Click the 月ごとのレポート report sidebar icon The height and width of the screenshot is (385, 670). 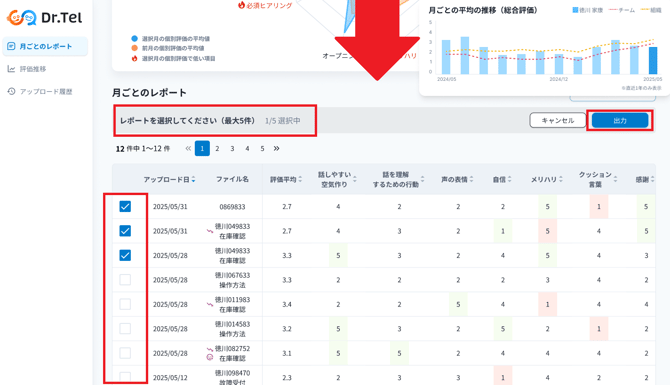11,46
